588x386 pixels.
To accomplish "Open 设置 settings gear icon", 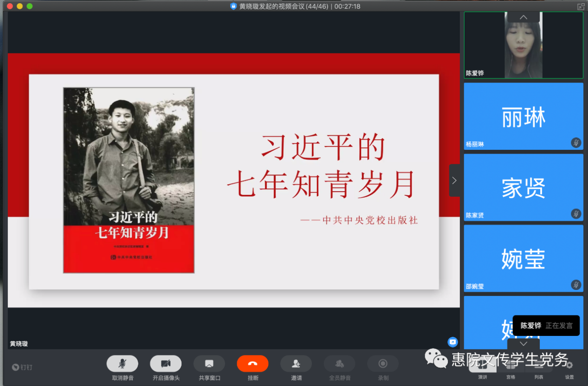I will click(x=569, y=366).
